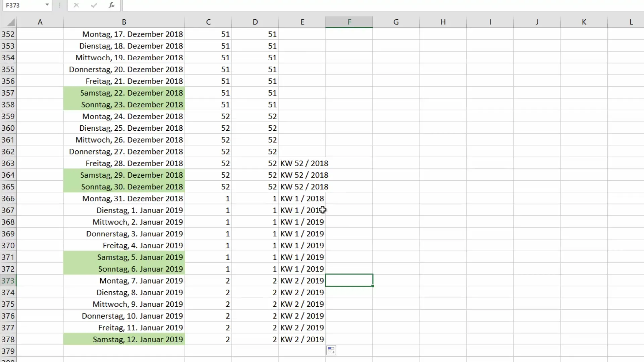Click KW 1 / 2018 in row 366
This screenshot has height=362, width=644.
[x=302, y=198]
